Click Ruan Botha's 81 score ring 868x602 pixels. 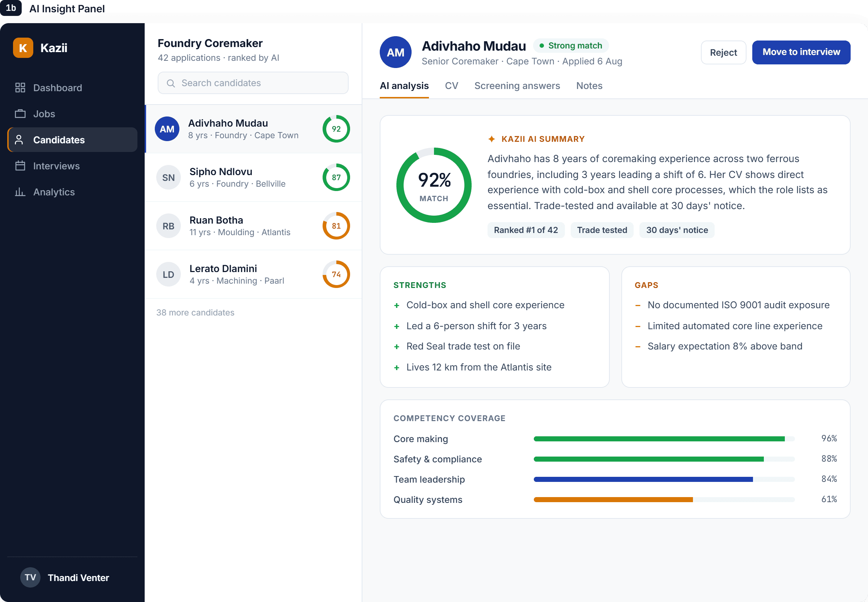pos(336,226)
